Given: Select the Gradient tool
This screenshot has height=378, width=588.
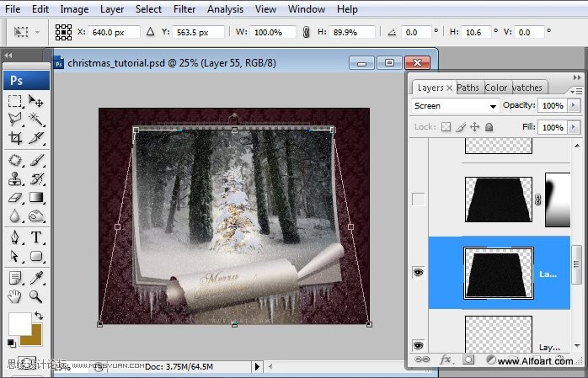Looking at the screenshot, I should pos(36,198).
